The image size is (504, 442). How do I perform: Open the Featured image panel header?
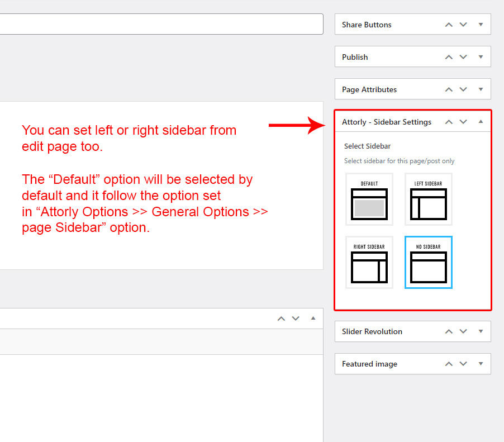pos(369,364)
